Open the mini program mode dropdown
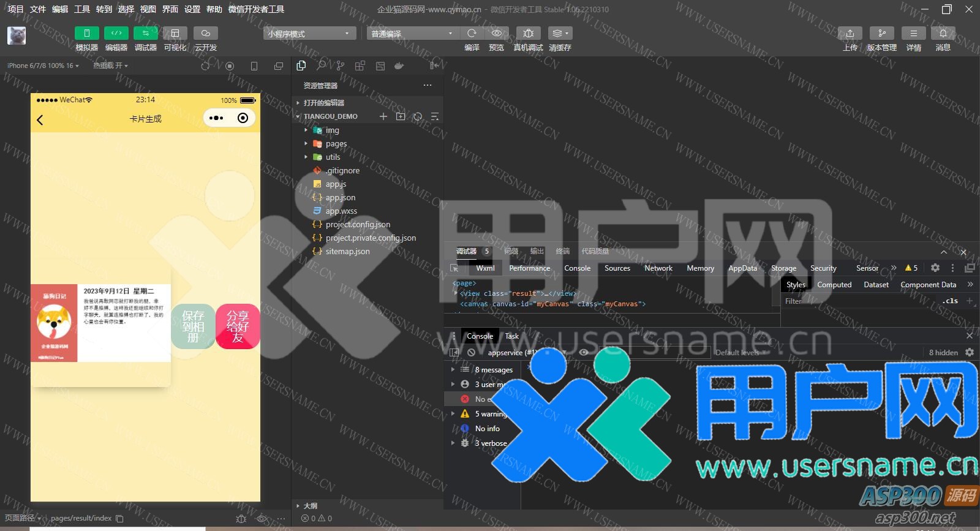This screenshot has width=980, height=531. tap(309, 34)
